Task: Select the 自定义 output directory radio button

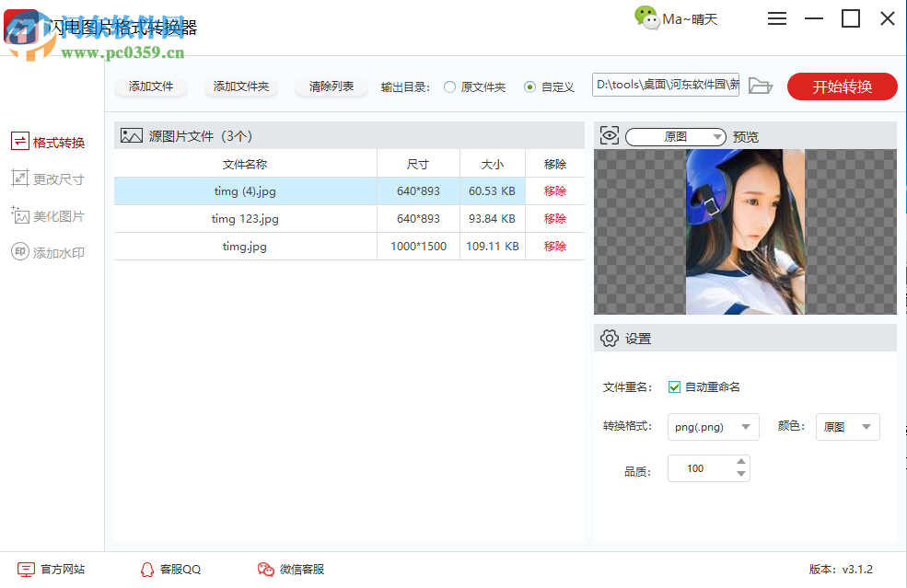Action: 529,86
